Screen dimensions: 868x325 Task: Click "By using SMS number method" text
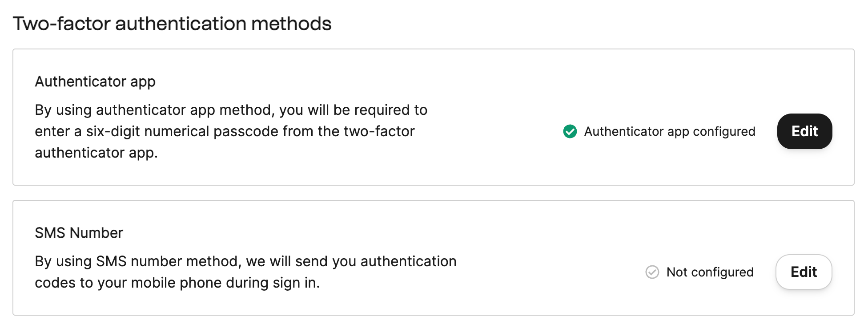(x=138, y=261)
